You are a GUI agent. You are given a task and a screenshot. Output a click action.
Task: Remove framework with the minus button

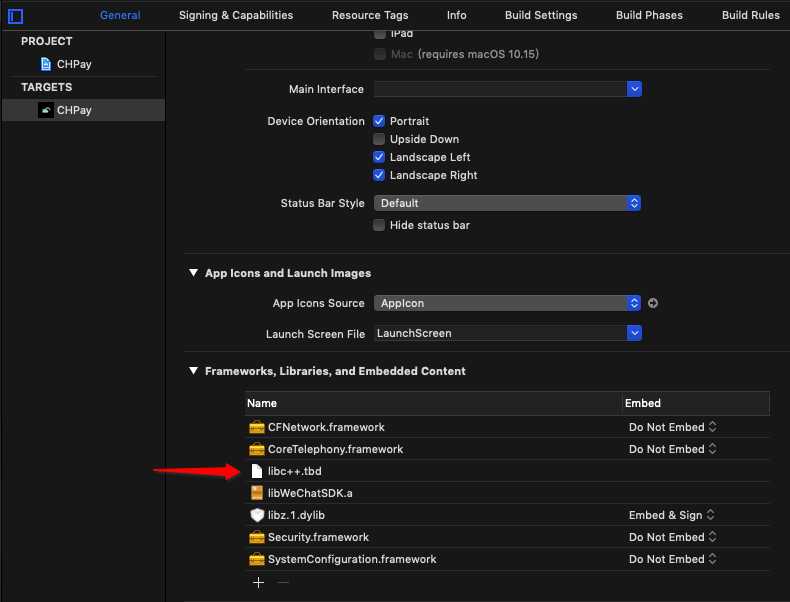tap(283, 583)
